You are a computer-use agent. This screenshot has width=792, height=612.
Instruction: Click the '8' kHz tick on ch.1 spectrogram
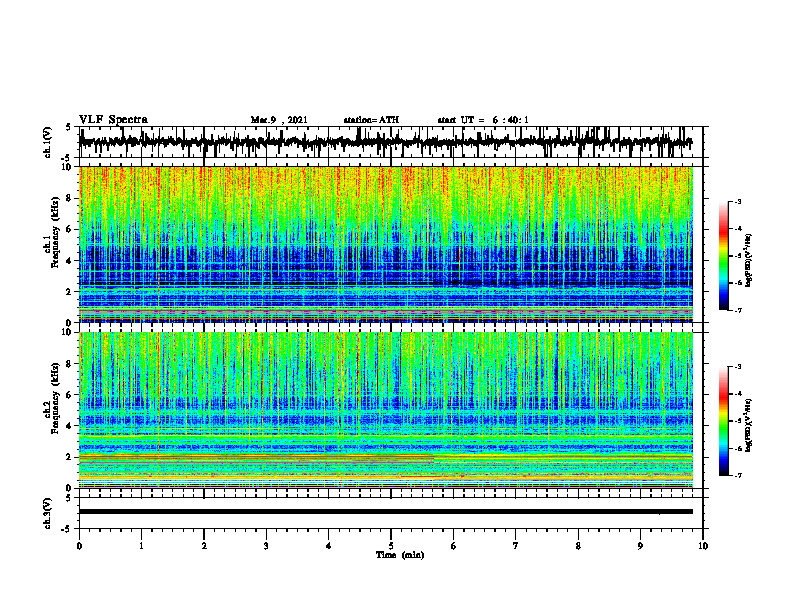70,198
